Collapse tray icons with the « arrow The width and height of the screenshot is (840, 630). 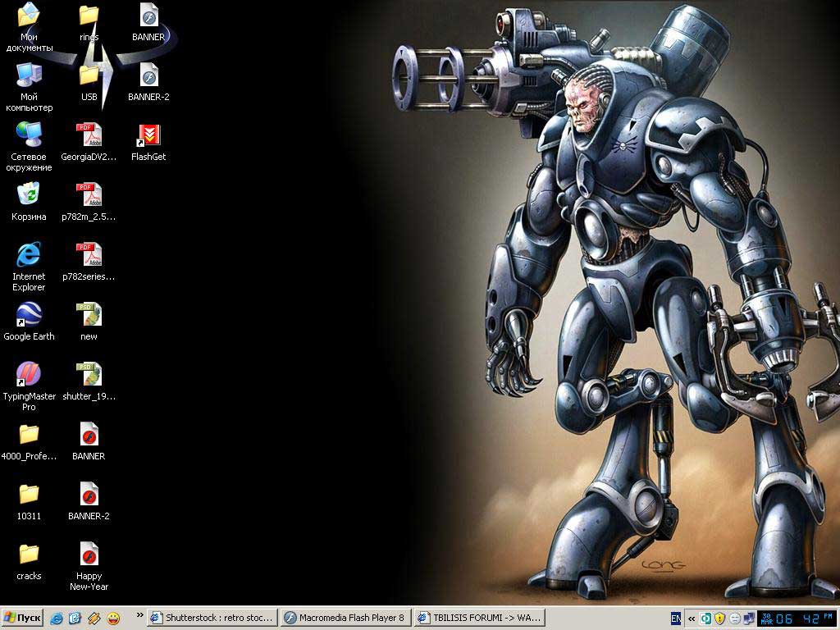pyautogui.click(x=692, y=619)
